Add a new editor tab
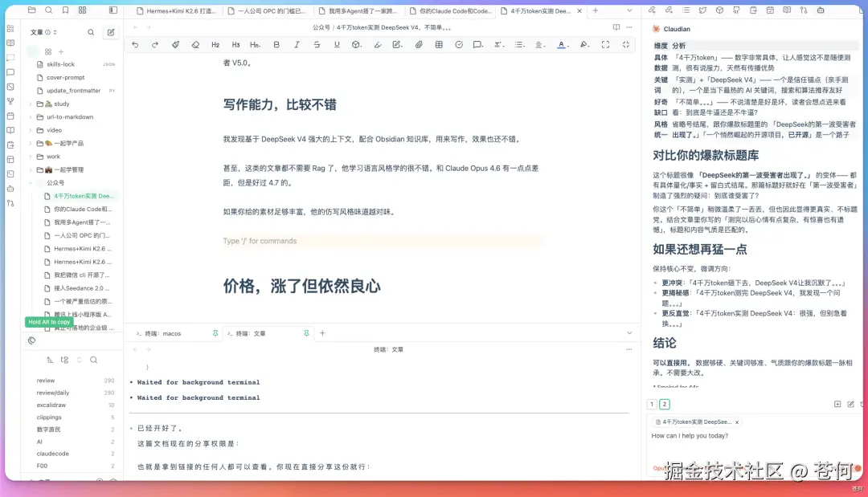This screenshot has height=497, width=868. [x=596, y=10]
